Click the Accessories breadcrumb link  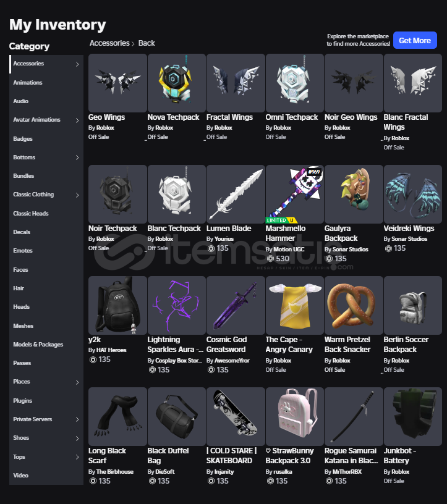click(x=109, y=43)
